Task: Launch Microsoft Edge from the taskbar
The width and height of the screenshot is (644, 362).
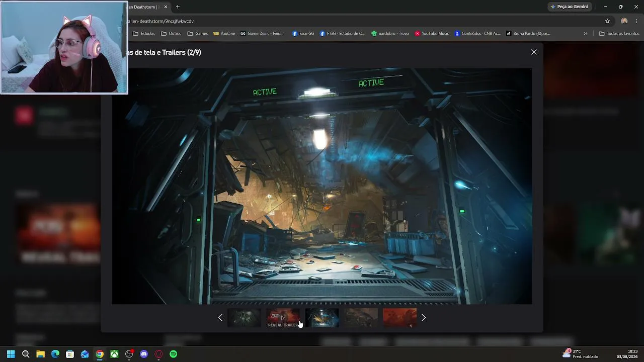Action: tap(55, 354)
